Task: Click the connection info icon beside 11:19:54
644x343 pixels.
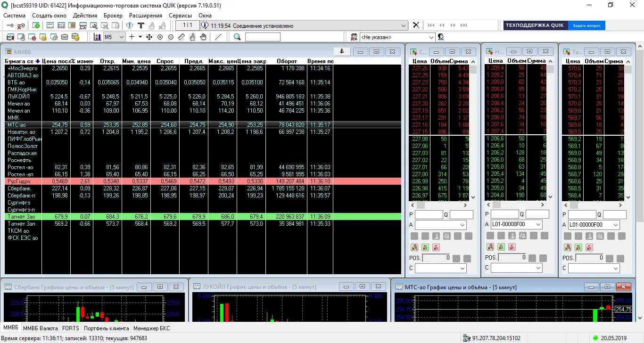Action: (205, 25)
